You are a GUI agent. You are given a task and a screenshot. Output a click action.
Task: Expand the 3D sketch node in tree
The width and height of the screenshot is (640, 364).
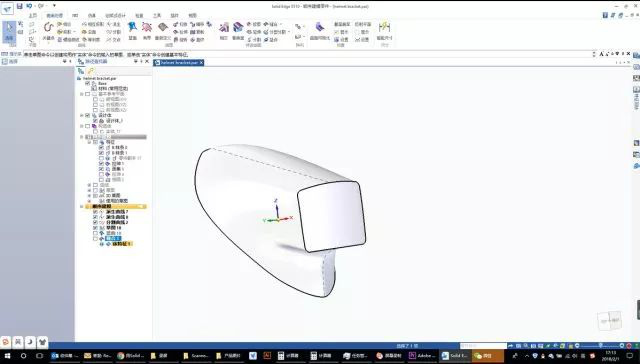[89, 195]
